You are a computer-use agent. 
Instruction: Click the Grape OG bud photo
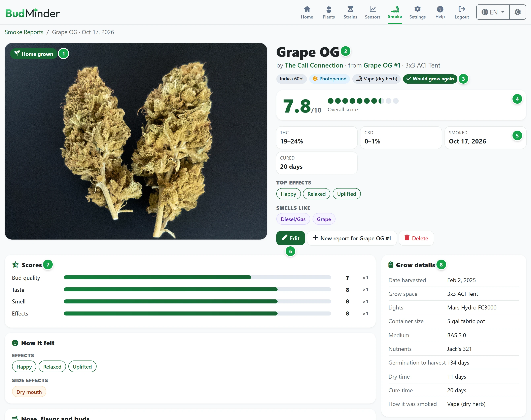tap(136, 141)
